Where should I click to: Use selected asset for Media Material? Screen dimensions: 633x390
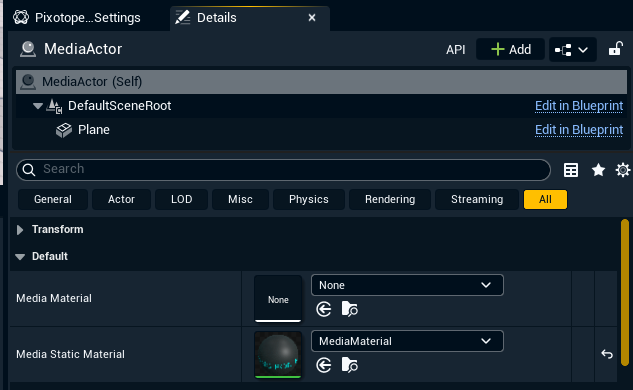[324, 310]
